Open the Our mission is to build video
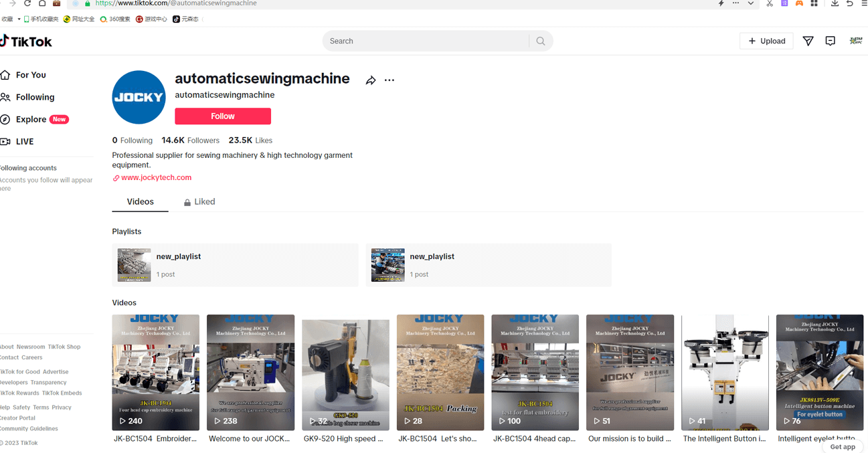Viewport: 868px width, 453px height. (x=630, y=373)
